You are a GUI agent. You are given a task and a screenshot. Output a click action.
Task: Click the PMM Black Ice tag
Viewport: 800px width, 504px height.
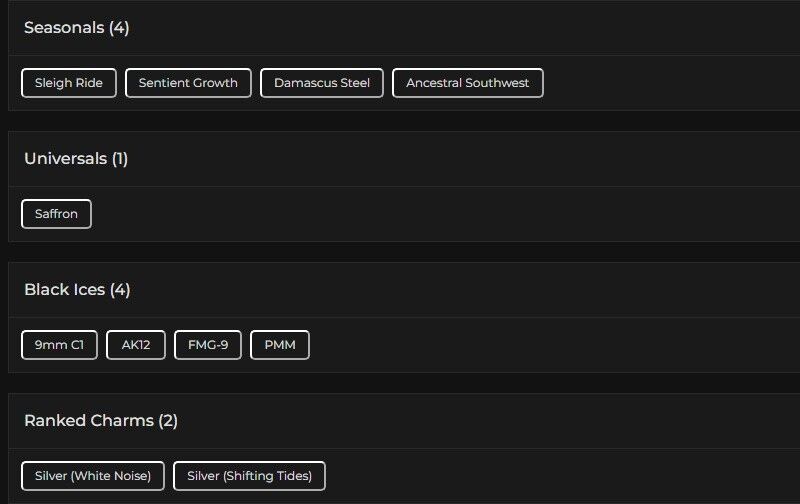coord(280,345)
